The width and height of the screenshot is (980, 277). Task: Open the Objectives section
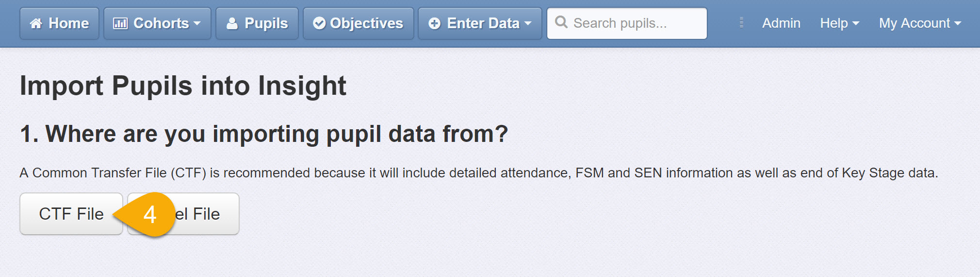tap(359, 23)
